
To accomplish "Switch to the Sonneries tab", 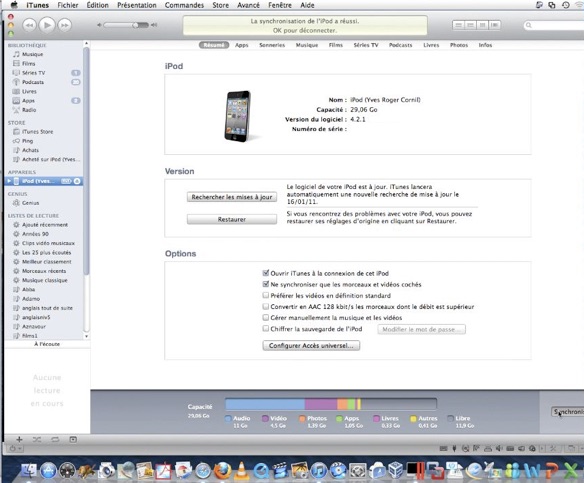I will point(272,45).
